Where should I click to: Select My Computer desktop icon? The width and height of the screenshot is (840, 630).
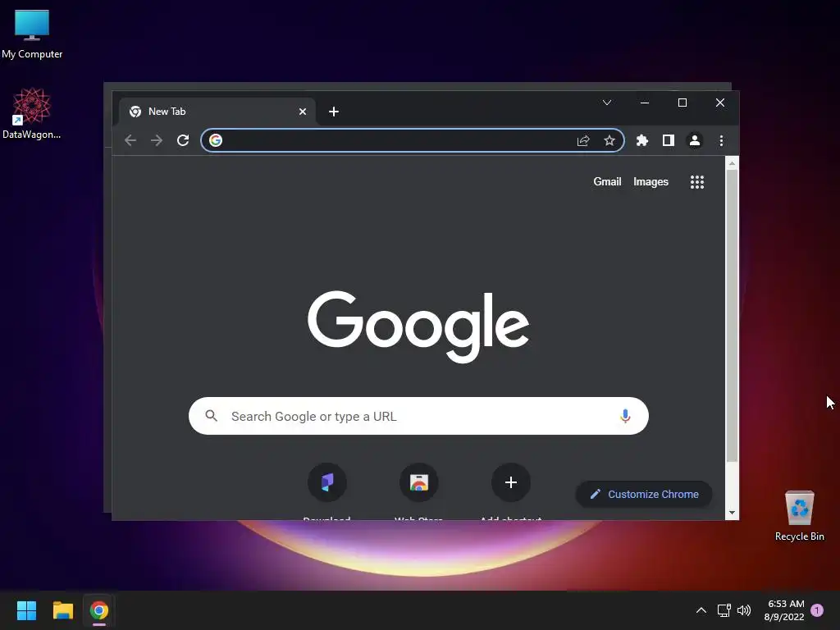32,34
